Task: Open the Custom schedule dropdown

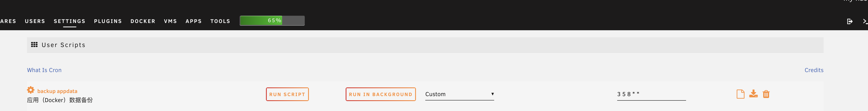Action: [459, 94]
